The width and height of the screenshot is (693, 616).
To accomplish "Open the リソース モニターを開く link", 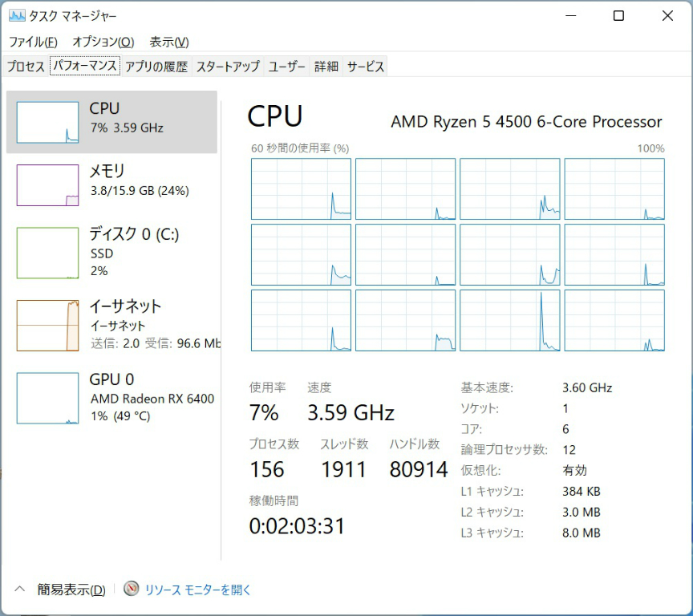I will coord(198,590).
